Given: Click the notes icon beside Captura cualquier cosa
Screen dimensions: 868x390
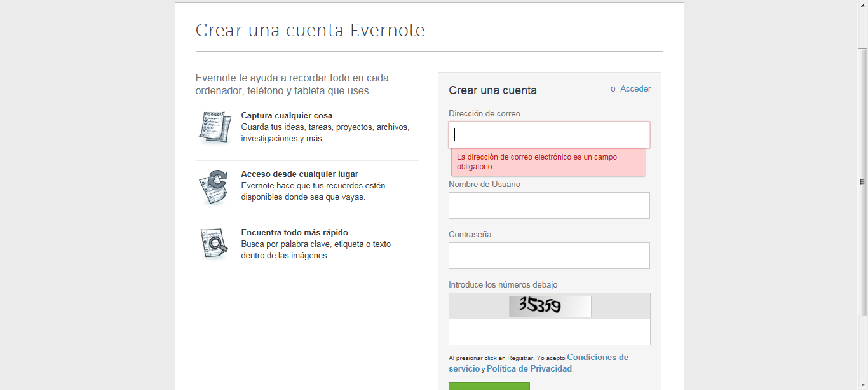Looking at the screenshot, I should 214,127.
